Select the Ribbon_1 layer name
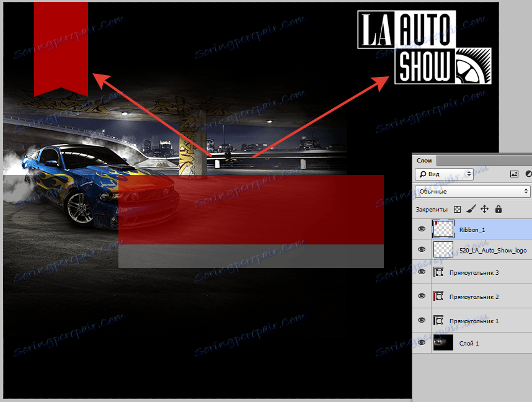 pos(472,230)
